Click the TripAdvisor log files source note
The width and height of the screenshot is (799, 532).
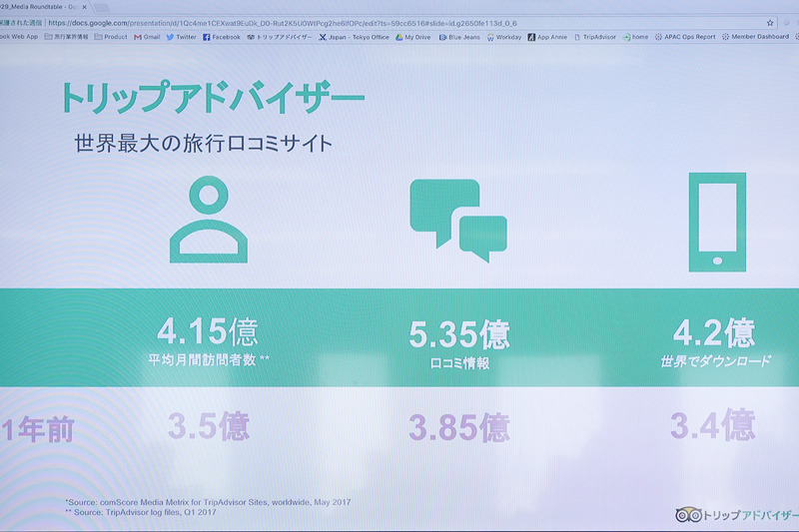point(141,512)
